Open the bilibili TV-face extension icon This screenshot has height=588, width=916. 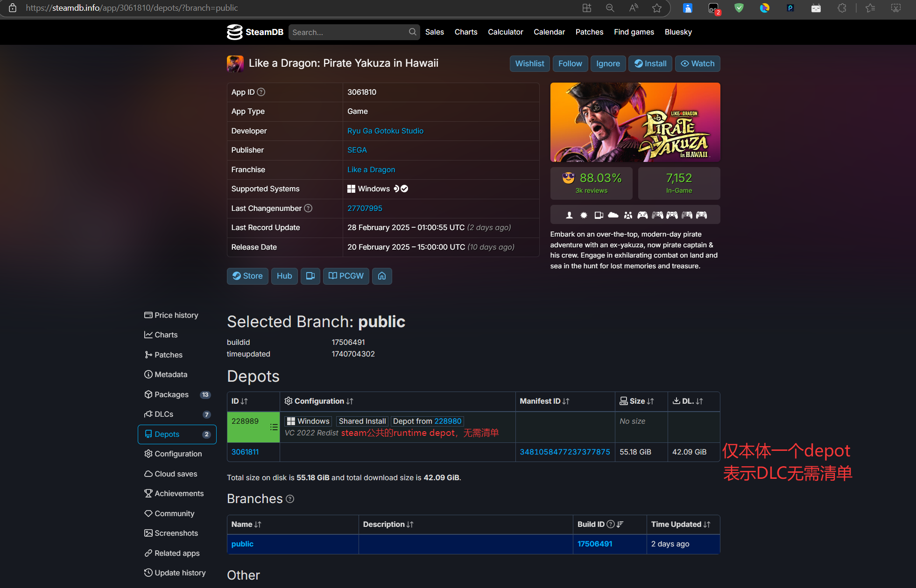[x=816, y=8]
